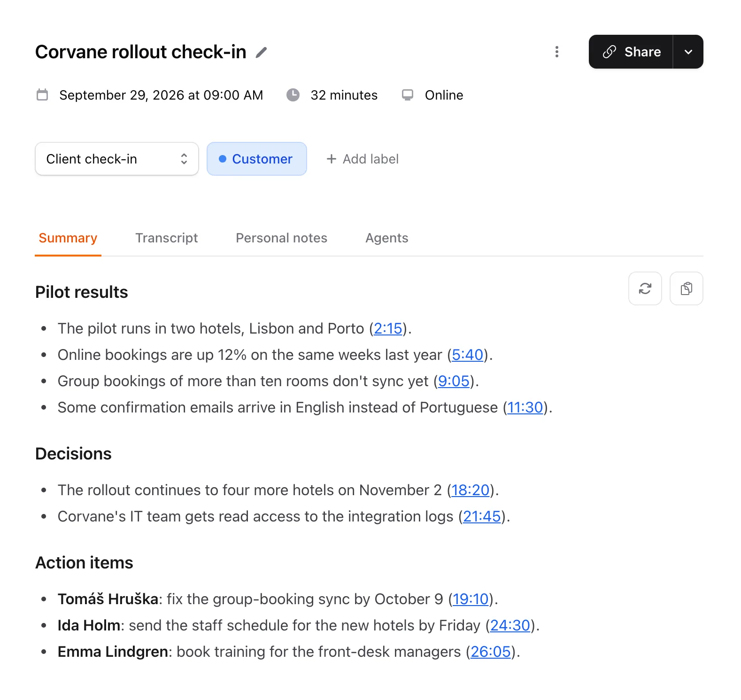Expand the Share options chevron

(x=688, y=52)
